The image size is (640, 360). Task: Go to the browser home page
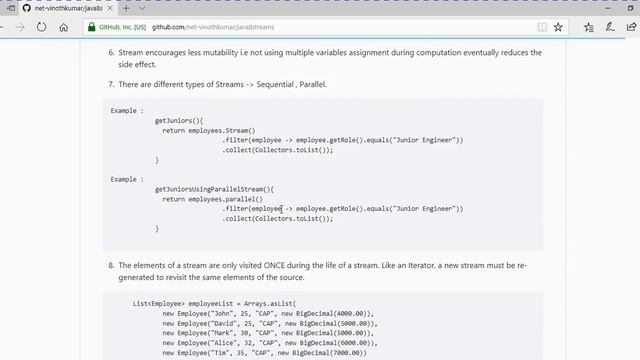(x=63, y=27)
